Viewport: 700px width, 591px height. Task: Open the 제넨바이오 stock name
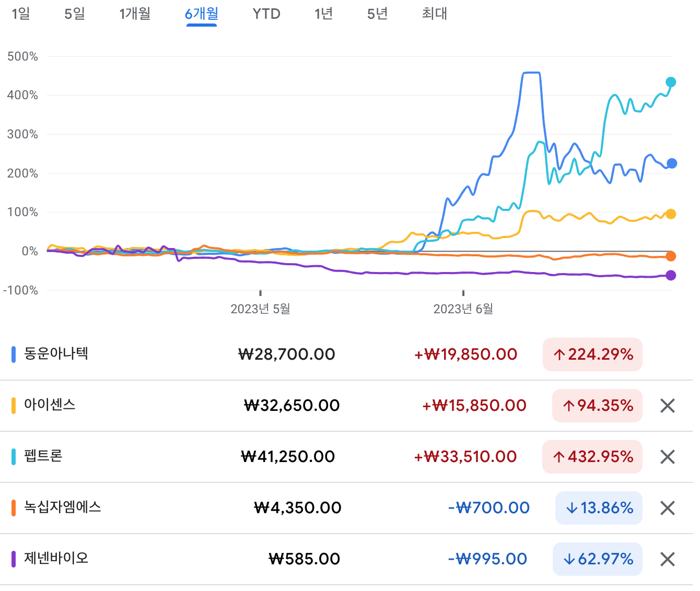[x=56, y=558]
